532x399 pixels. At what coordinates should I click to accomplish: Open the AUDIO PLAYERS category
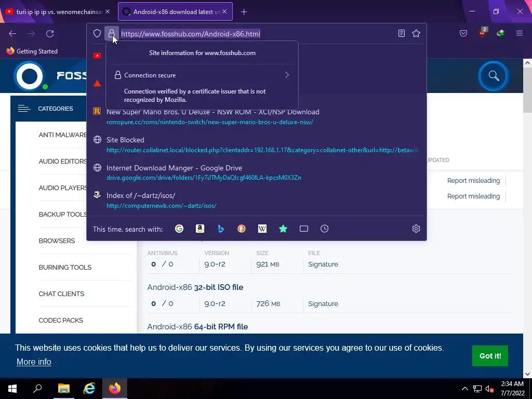point(63,188)
